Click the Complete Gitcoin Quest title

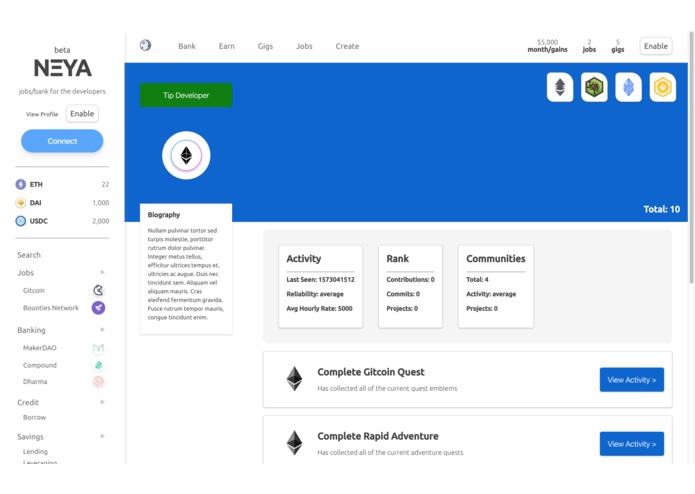(371, 372)
